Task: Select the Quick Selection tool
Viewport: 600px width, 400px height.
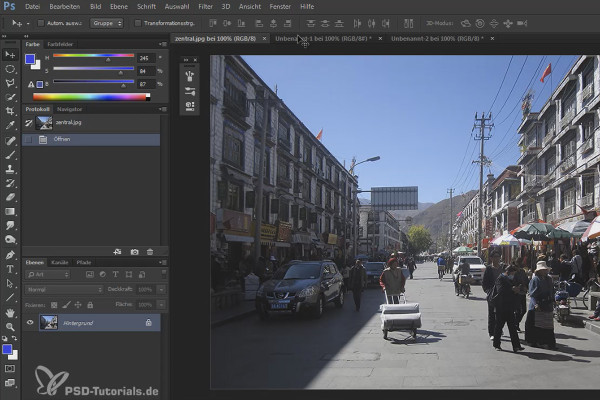Action: [10, 97]
